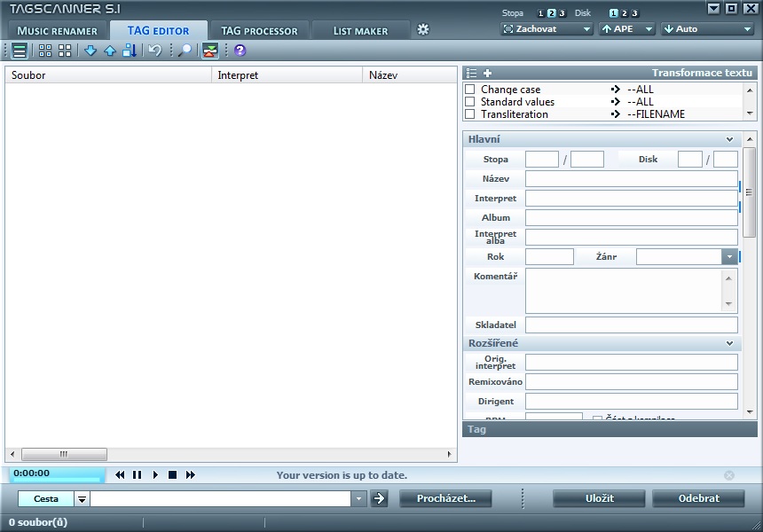Check the Transliteration checkbox

[x=470, y=114]
